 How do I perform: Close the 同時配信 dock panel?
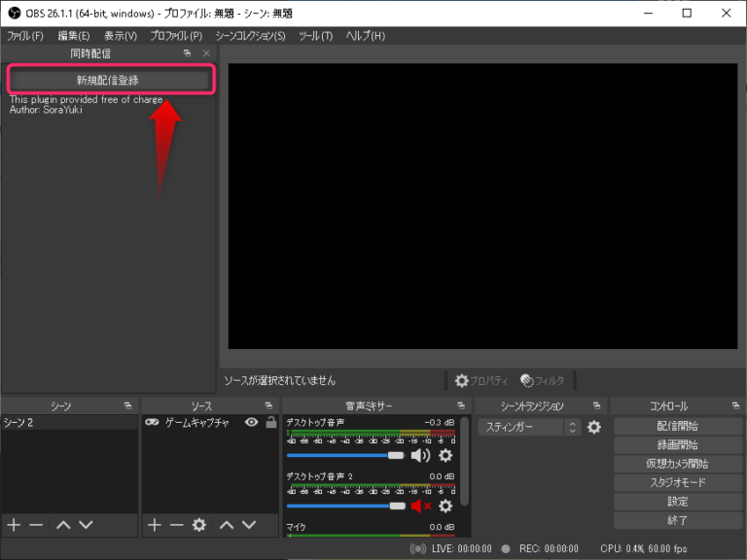pos(206,53)
